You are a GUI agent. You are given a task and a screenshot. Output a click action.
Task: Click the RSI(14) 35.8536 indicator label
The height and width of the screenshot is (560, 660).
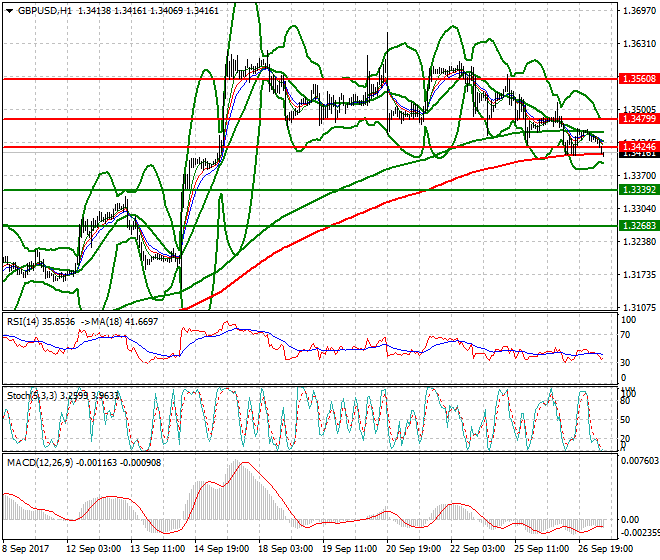(x=41, y=322)
